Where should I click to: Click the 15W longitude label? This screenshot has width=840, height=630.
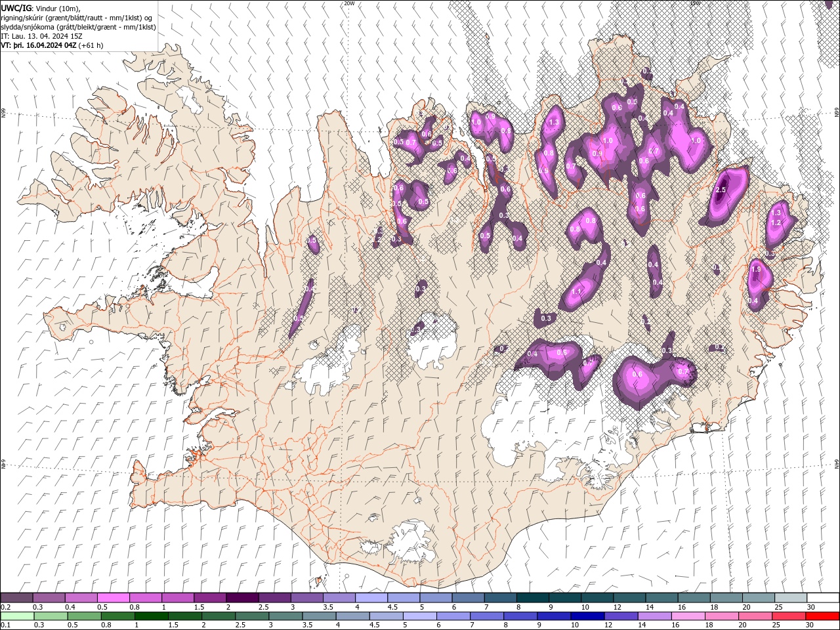pyautogui.click(x=696, y=3)
